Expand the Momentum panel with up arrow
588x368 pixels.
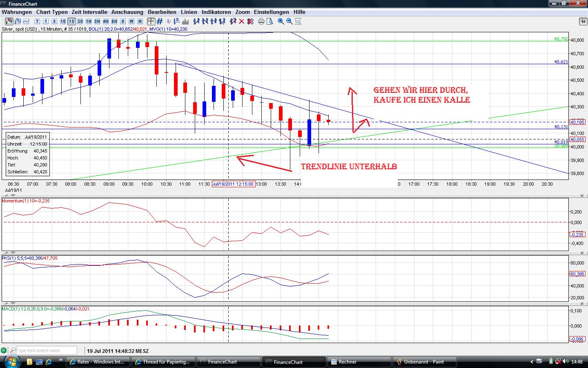[x=7, y=195]
